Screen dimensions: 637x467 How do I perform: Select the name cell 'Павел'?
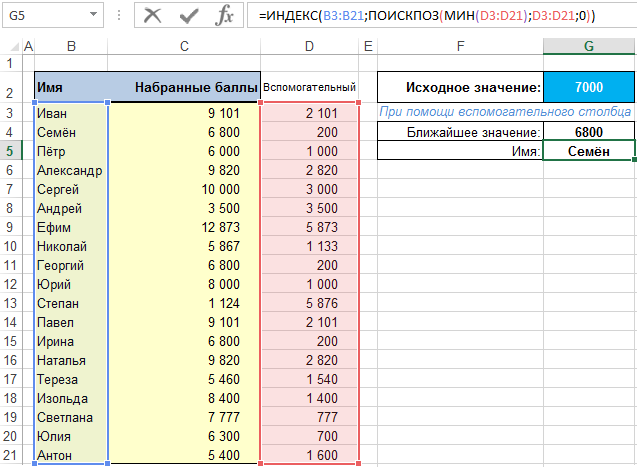tap(71, 322)
